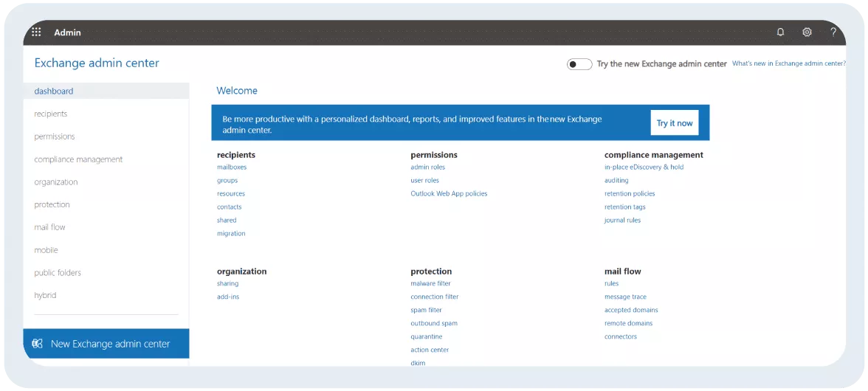Open the remote domains link
This screenshot has width=868, height=391.
[x=628, y=324]
